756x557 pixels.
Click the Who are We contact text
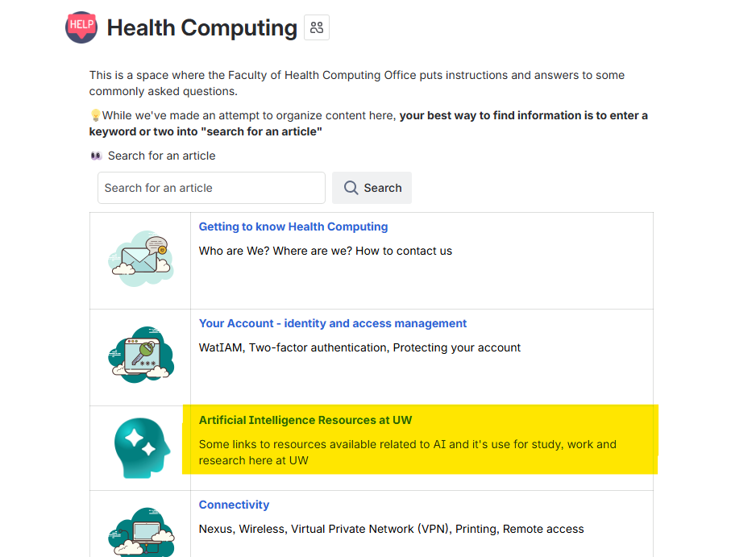pos(325,251)
